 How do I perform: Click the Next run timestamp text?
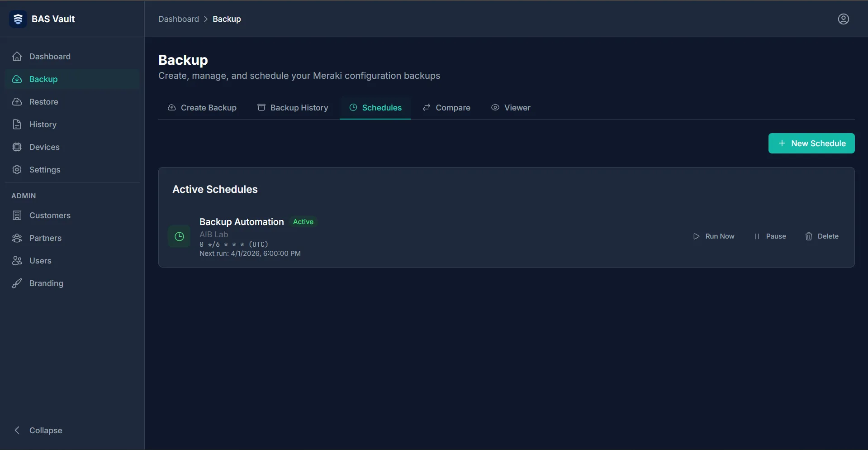coord(250,254)
